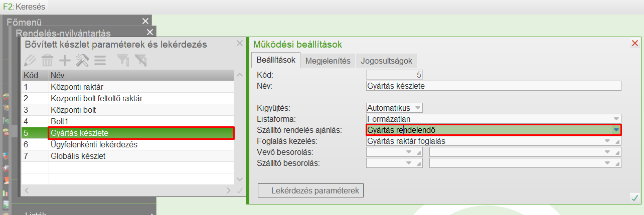Select the Központi bolt feltöltő raktár row
644x215 pixels.
128,98
